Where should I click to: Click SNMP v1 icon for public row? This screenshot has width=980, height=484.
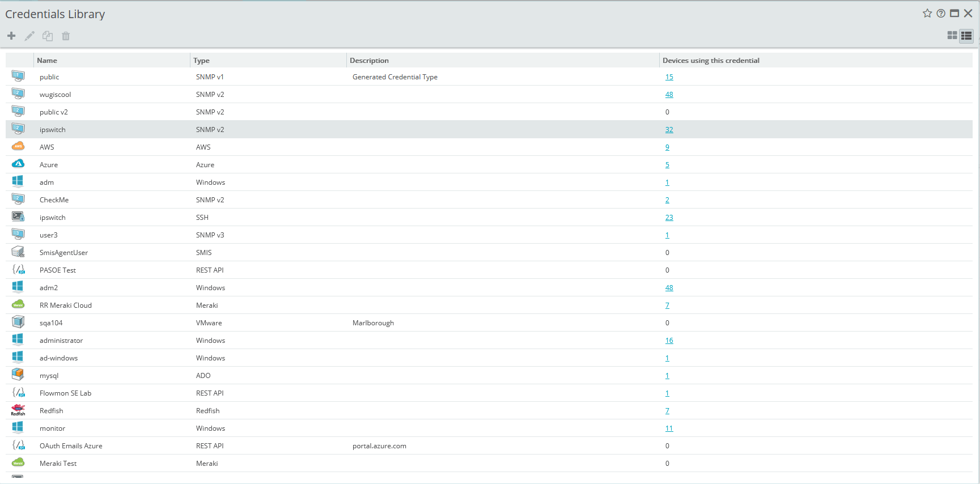(18, 76)
